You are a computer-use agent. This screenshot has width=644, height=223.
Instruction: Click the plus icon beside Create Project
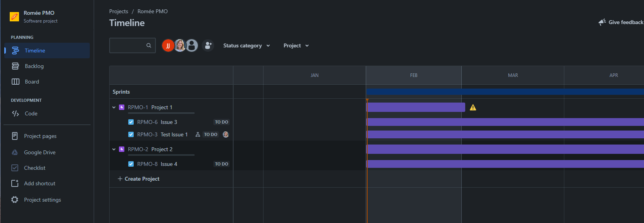pyautogui.click(x=120, y=179)
